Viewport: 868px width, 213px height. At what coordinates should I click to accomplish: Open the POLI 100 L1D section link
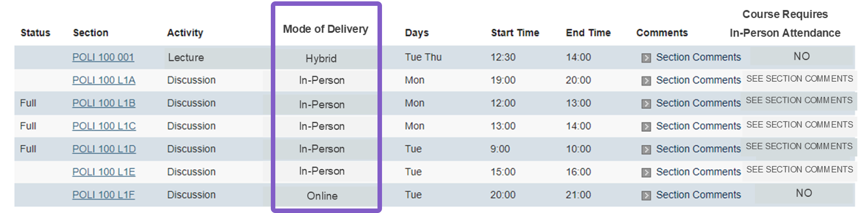104,149
